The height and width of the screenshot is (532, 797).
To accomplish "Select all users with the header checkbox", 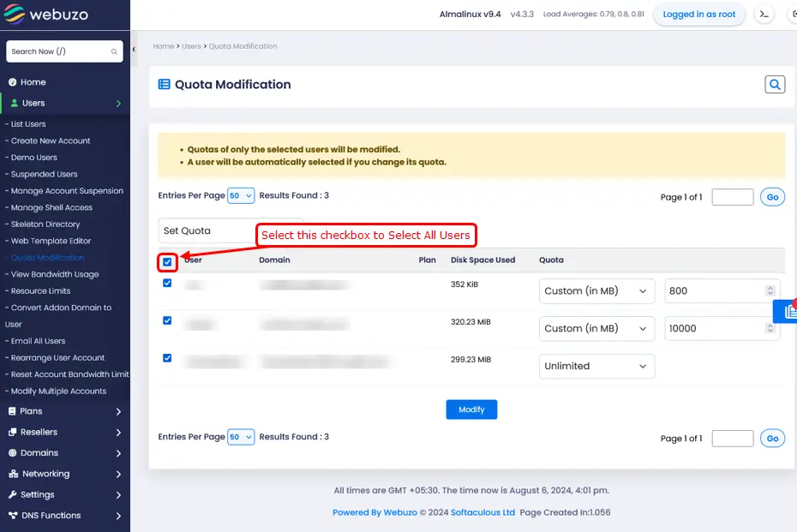I will [167, 261].
